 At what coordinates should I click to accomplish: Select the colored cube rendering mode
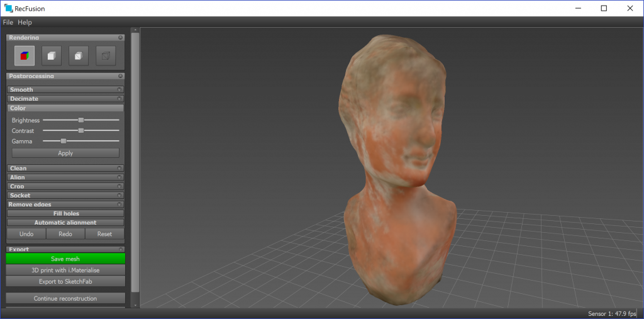tap(25, 56)
